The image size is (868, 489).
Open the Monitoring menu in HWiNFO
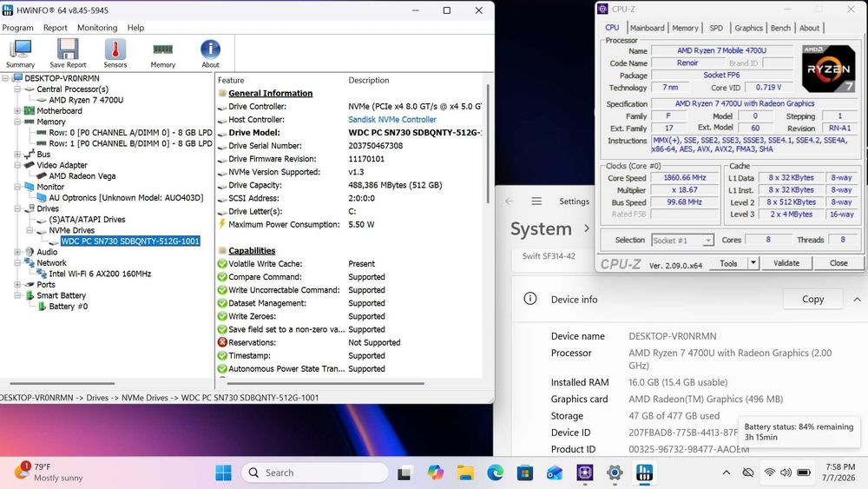[x=97, y=28]
